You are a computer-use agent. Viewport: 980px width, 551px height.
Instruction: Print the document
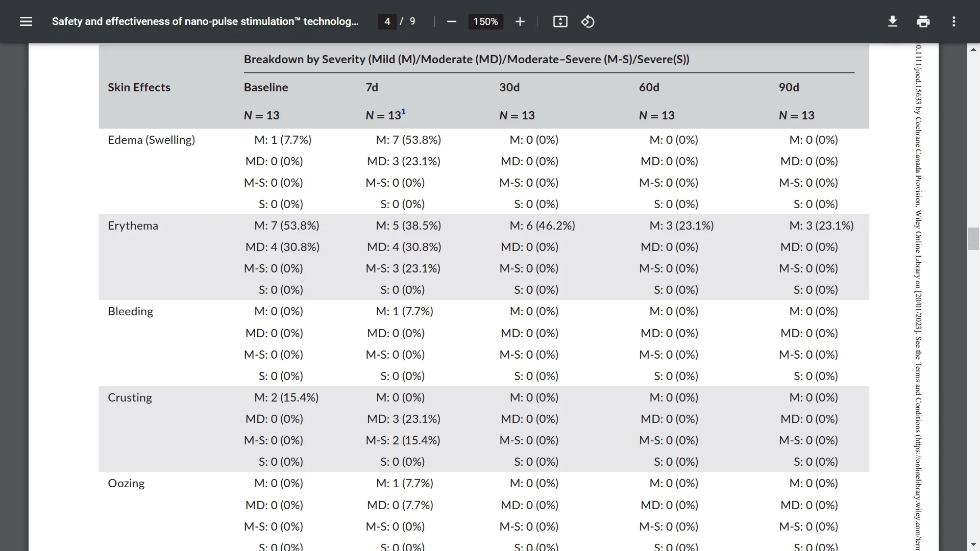pos(923,21)
